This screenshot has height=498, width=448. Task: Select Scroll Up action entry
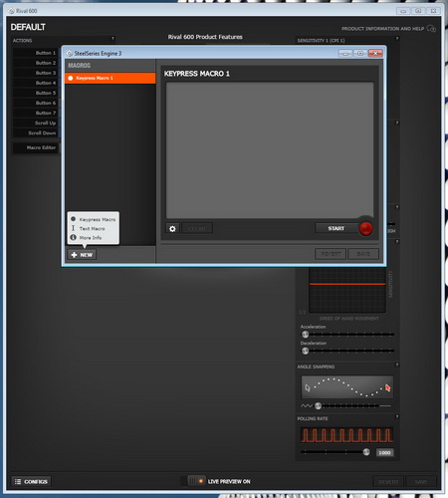point(36,123)
